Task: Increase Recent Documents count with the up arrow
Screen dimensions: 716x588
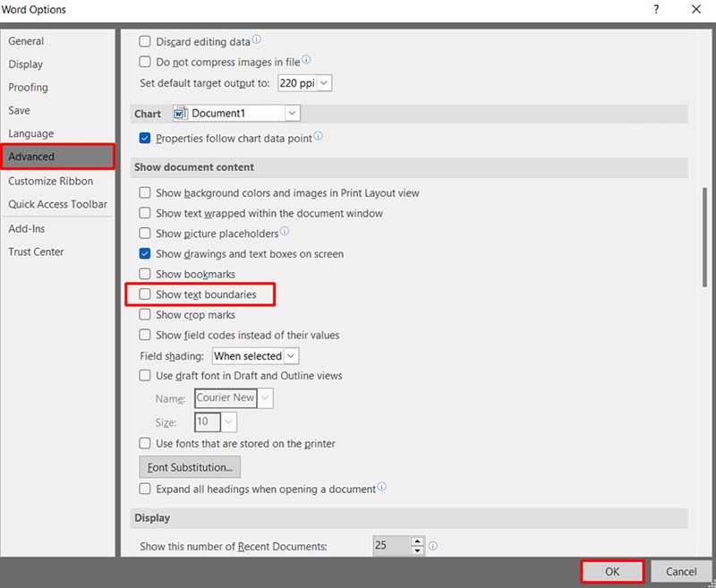Action: [x=416, y=541]
